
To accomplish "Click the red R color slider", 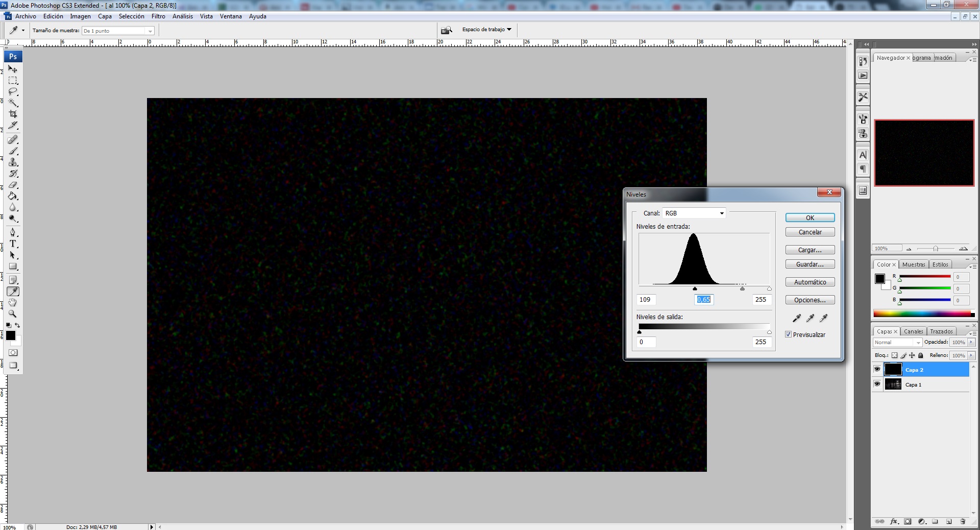I will click(x=924, y=276).
